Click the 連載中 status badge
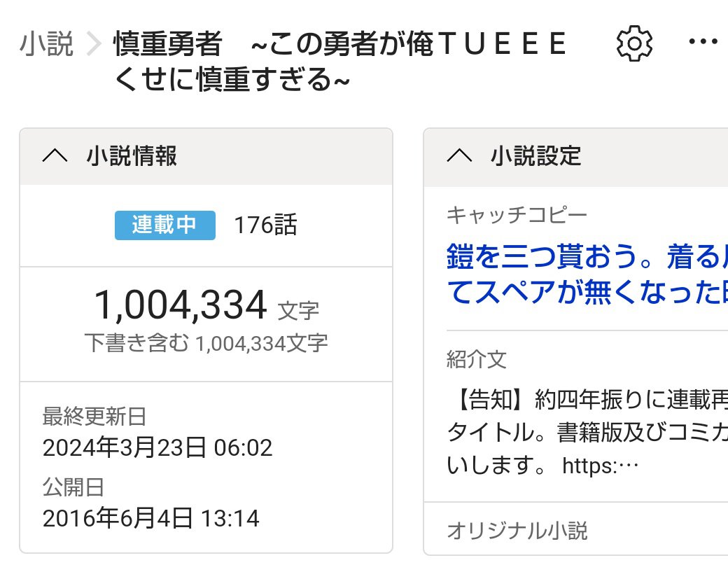 pos(165,225)
